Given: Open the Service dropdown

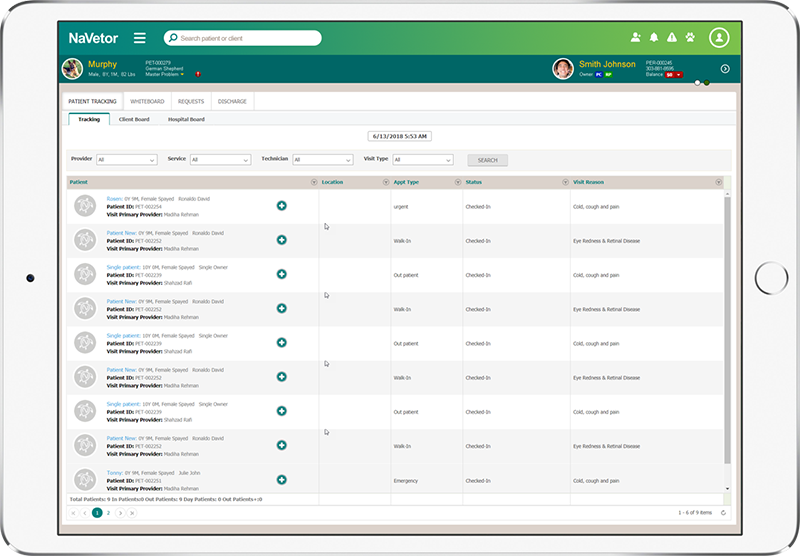Looking at the screenshot, I should point(220,160).
